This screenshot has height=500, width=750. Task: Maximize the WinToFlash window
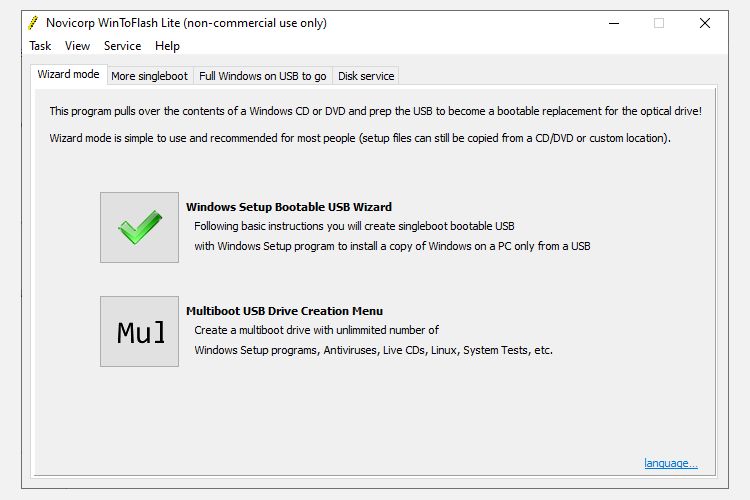(659, 23)
